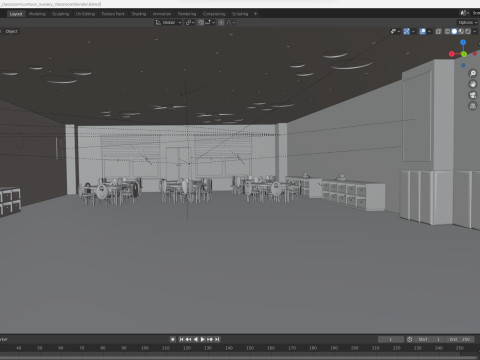
Task: Open the gizmo settings dropdown arrow
Action: click(x=413, y=31)
